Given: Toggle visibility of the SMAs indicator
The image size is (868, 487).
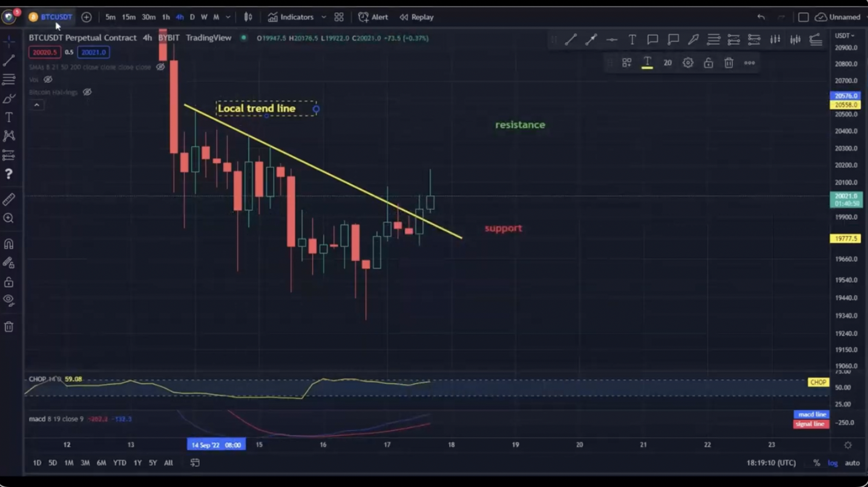Looking at the screenshot, I should [160, 67].
